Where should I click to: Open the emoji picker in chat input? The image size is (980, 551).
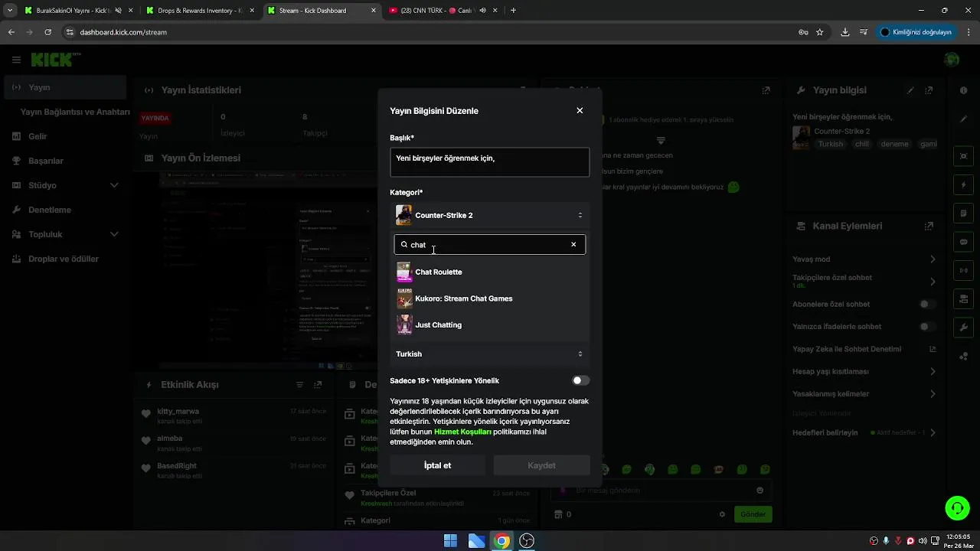(759, 490)
